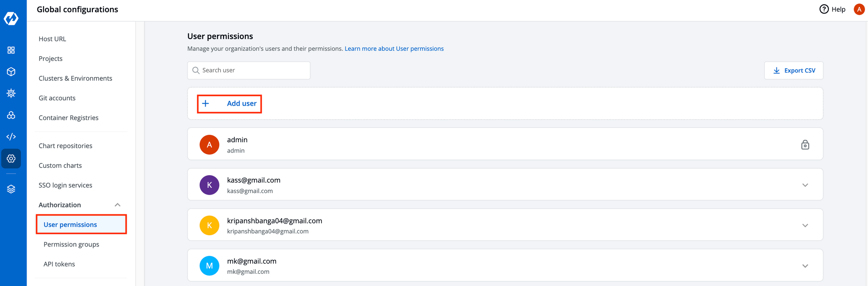Open Permission groups
Viewport: 868px width, 286px height.
[71, 244]
